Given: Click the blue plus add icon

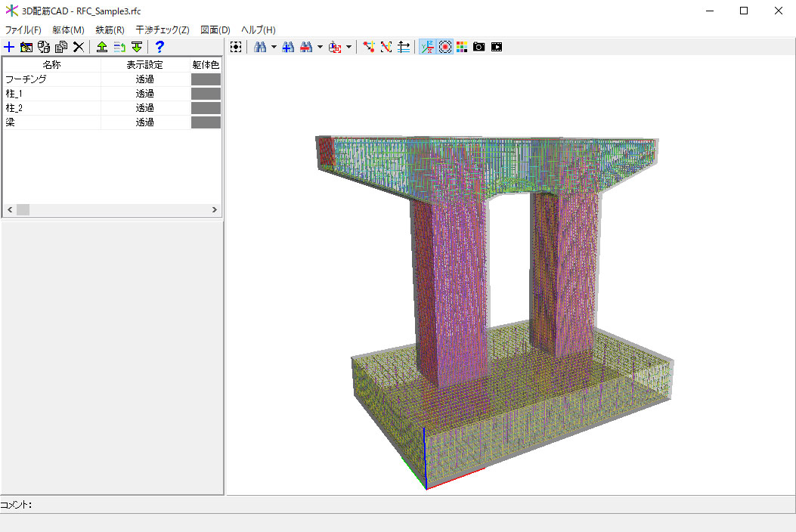Looking at the screenshot, I should tap(9, 47).
